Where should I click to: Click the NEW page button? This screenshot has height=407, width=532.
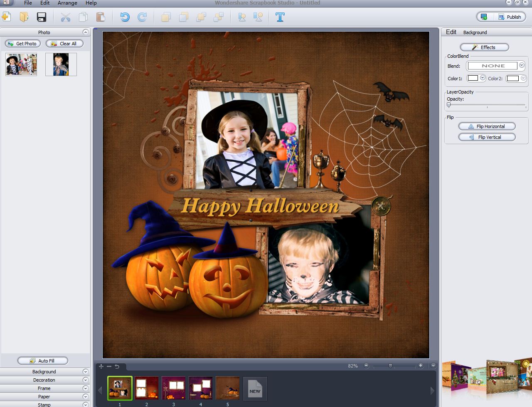coord(255,388)
